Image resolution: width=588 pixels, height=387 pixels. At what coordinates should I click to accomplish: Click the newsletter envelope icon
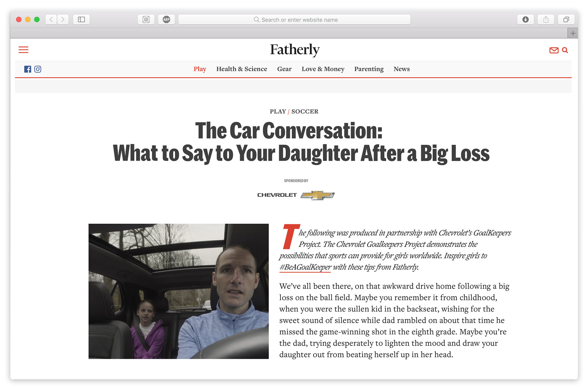(x=554, y=50)
